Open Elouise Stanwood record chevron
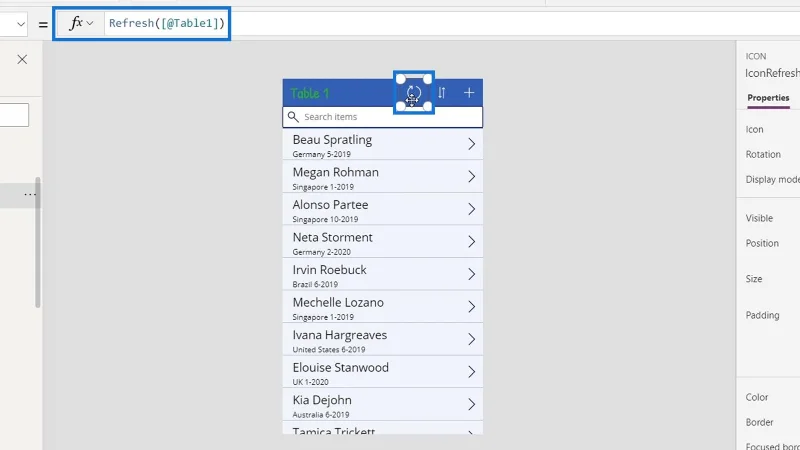 point(471,372)
